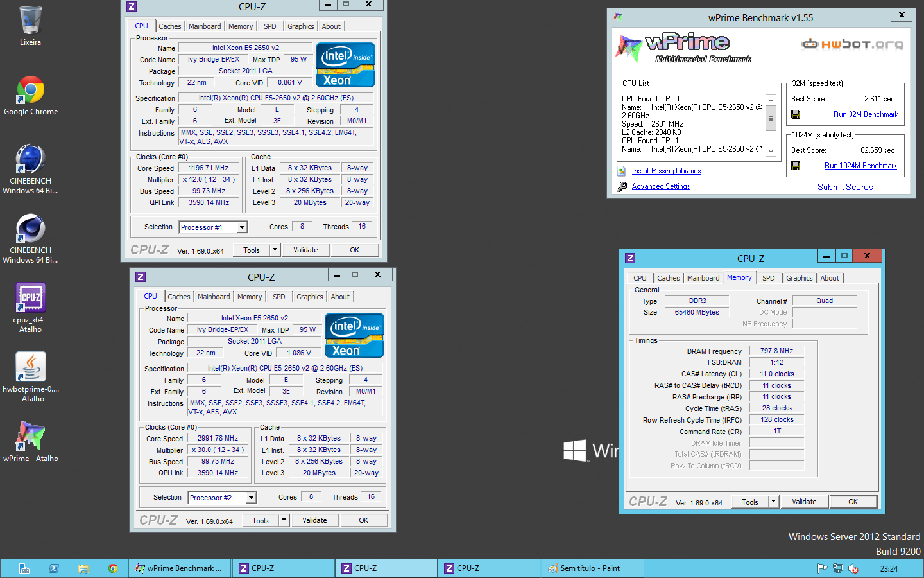924x578 pixels.
Task: Open Google Chrome desktop shortcut
Action: (x=30, y=90)
